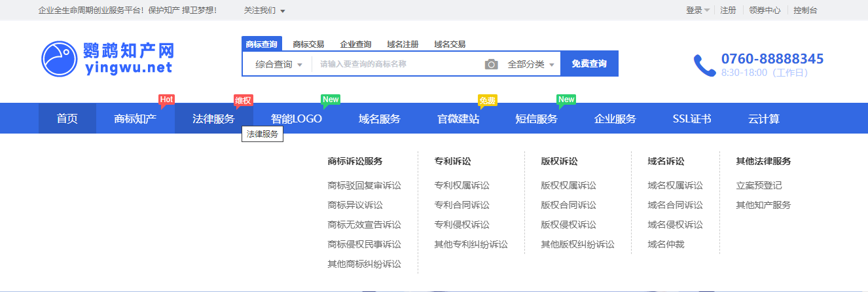Expand the 综合查询 dropdown

(279, 64)
